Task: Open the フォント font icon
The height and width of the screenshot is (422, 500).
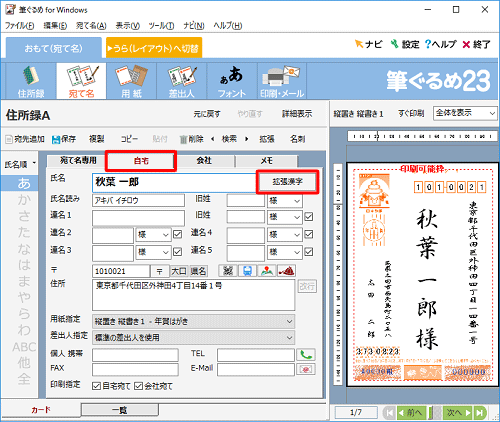Action: pos(232,81)
